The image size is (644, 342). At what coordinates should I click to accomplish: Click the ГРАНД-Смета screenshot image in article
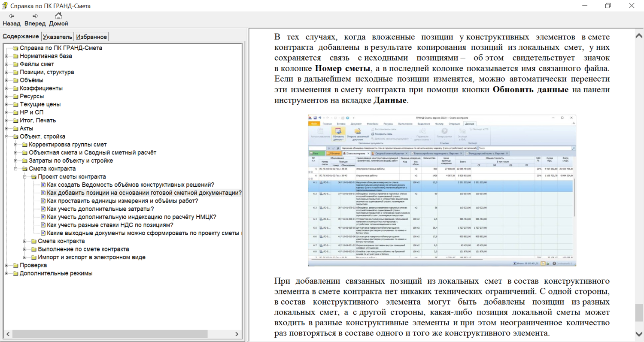(x=442, y=191)
